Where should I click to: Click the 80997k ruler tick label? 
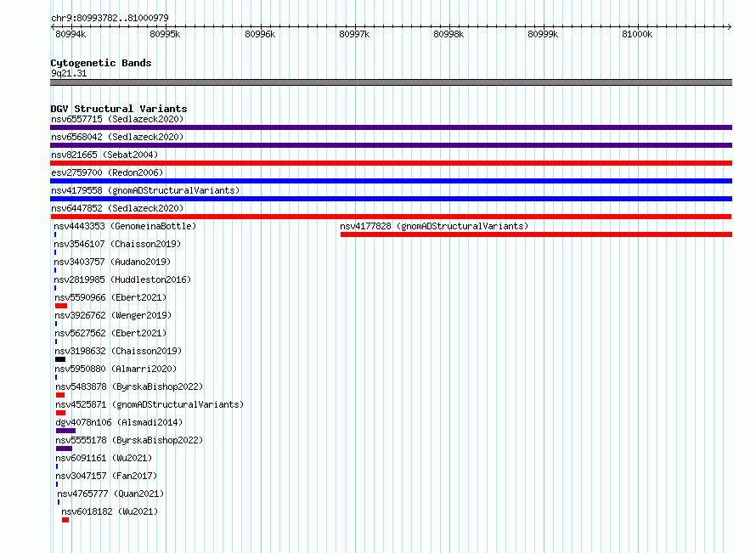[x=354, y=34]
